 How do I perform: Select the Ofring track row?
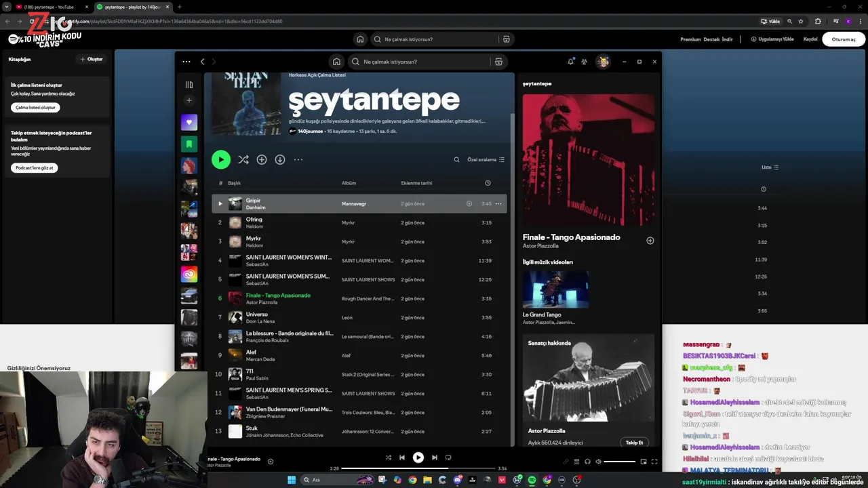[x=359, y=222]
